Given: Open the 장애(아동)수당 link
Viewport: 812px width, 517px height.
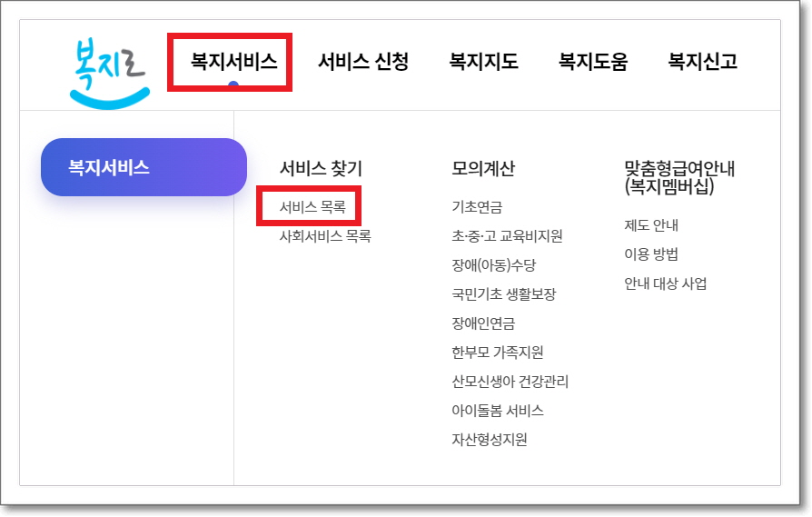Looking at the screenshot, I should click(493, 265).
